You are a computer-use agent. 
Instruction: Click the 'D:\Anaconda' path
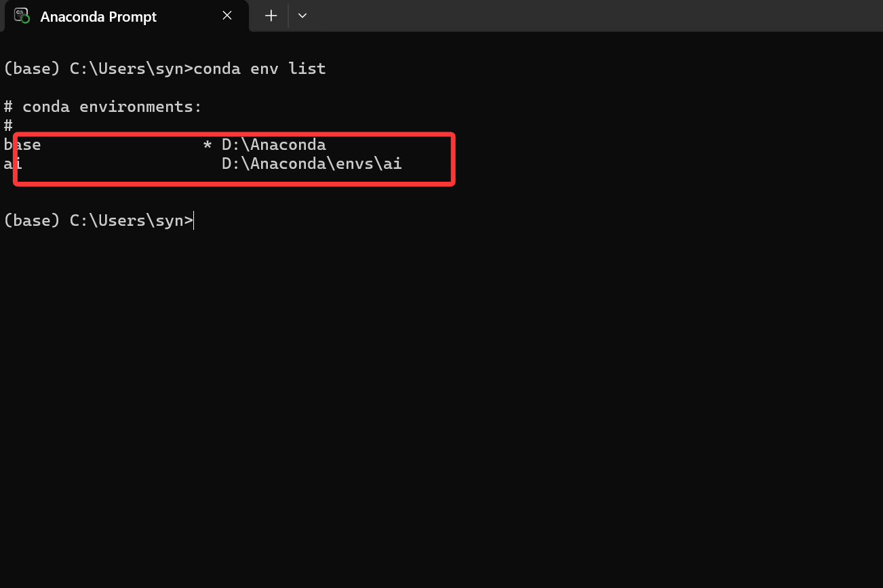(274, 144)
